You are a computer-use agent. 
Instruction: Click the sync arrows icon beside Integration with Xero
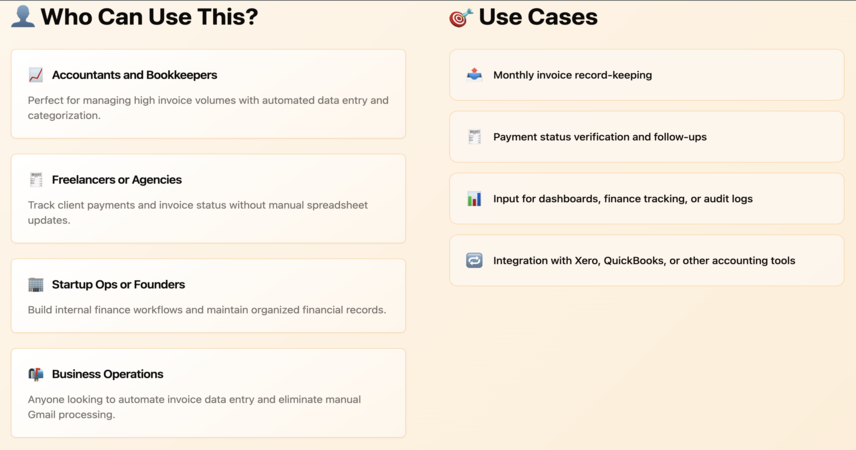474,260
